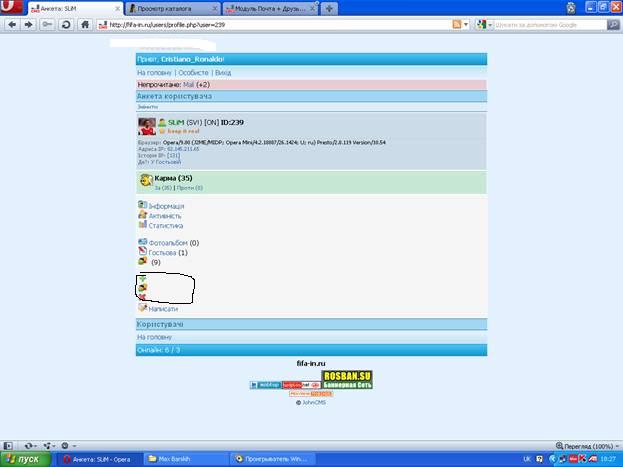Screen dimensions: 623x467
Task: Open the Google search engine dropdown
Action: click(484, 25)
